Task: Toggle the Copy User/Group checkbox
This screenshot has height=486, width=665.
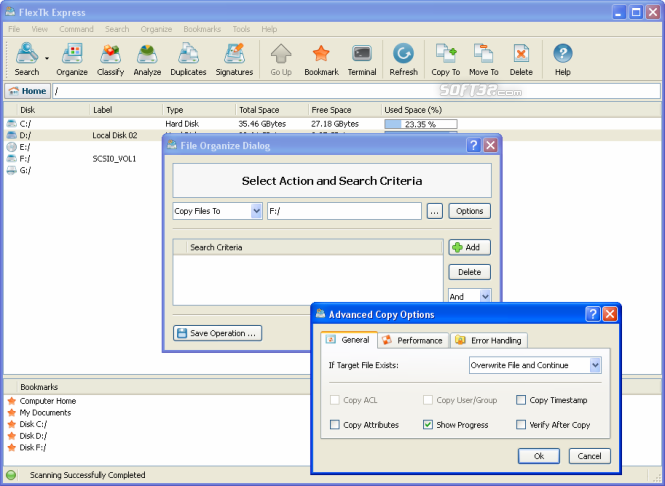Action: click(x=428, y=400)
